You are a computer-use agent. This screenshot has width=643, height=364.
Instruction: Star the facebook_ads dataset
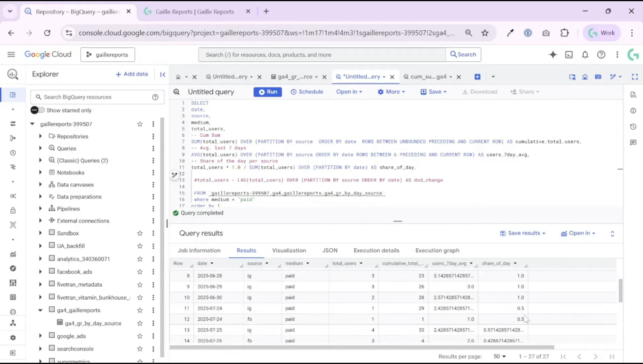(x=140, y=272)
